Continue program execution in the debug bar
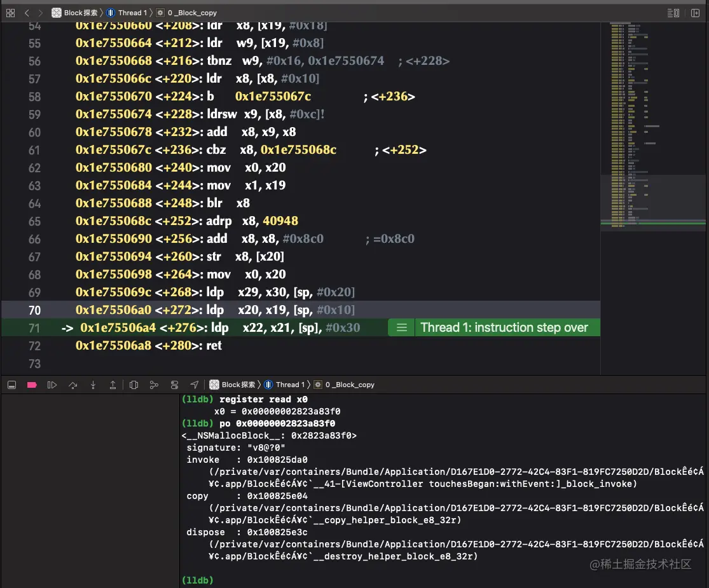The width and height of the screenshot is (709, 588). 52,385
